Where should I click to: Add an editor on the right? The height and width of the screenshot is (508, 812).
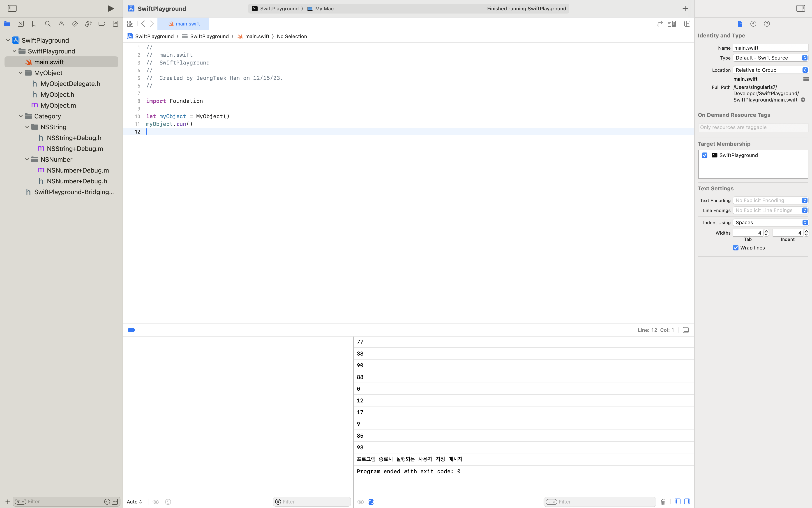point(687,23)
